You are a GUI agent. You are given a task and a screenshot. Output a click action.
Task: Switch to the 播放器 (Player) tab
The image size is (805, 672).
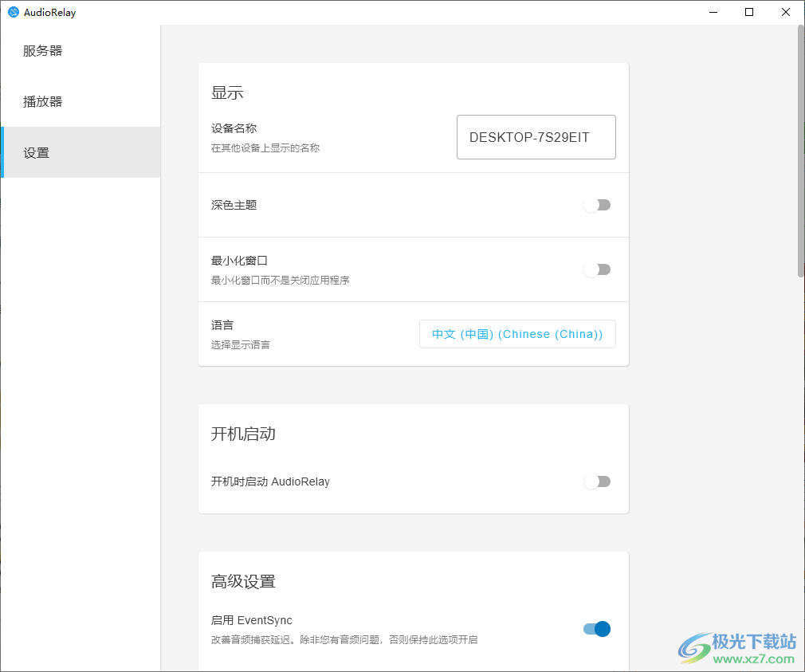[x=80, y=101]
